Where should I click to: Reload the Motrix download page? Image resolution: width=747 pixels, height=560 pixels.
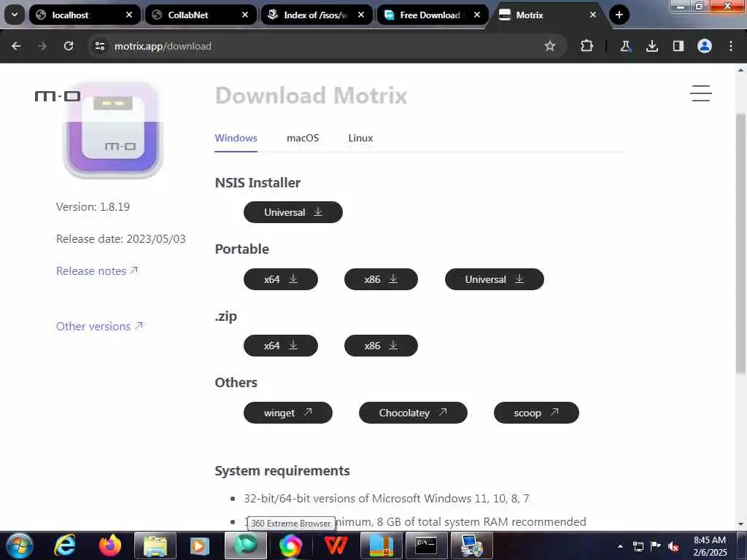click(69, 46)
